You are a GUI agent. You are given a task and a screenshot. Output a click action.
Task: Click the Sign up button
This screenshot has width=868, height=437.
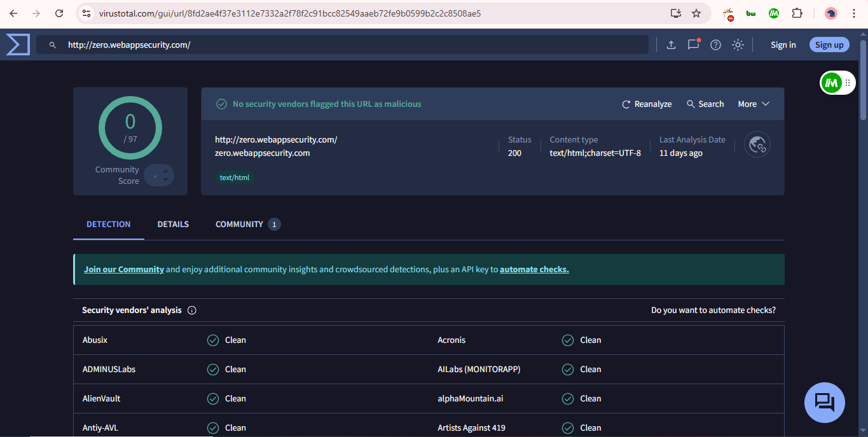pyautogui.click(x=829, y=45)
